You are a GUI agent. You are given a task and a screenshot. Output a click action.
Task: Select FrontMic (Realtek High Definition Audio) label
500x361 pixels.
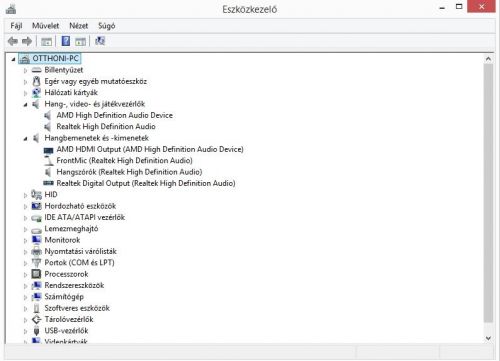click(124, 161)
